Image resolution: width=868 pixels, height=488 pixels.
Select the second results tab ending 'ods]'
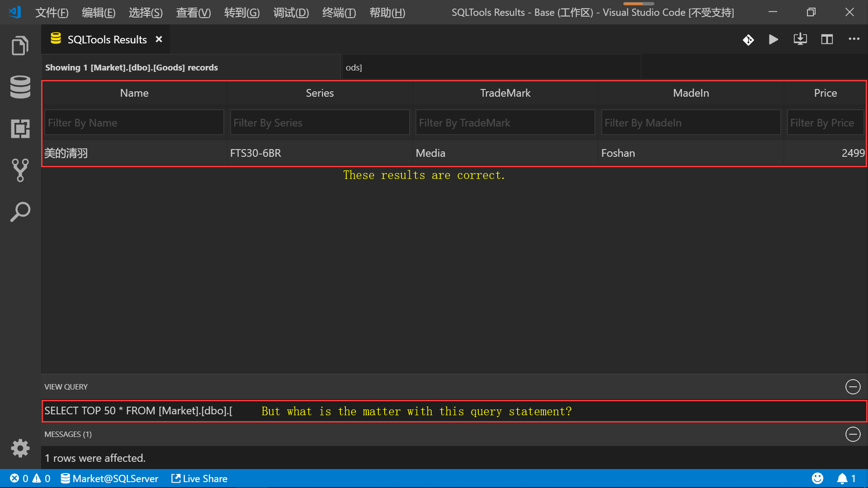(491, 67)
